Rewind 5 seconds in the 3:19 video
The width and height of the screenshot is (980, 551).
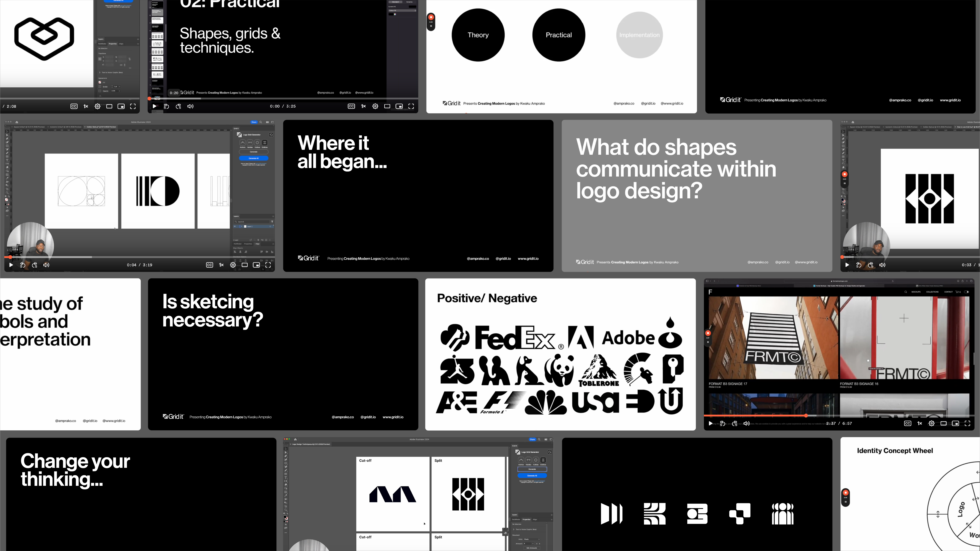[23, 265]
